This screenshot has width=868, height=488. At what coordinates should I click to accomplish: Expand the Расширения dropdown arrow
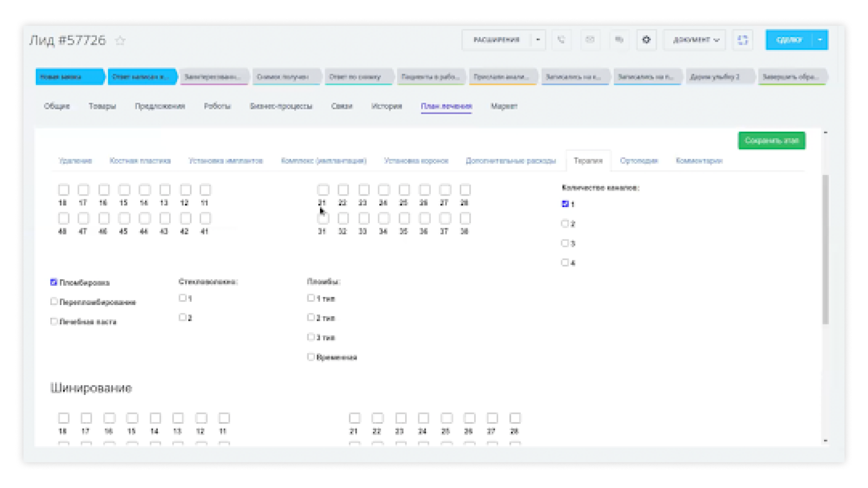click(538, 40)
